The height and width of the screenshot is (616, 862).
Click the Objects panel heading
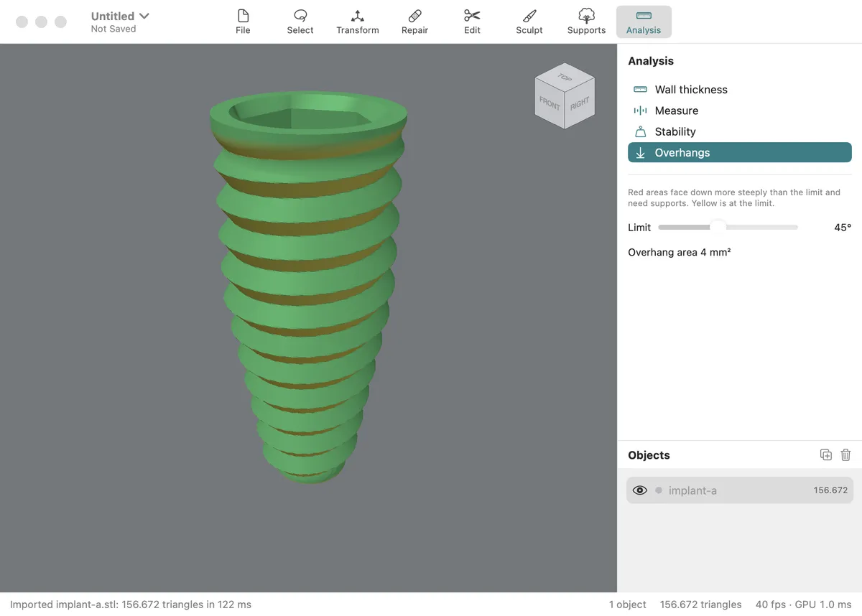(649, 455)
